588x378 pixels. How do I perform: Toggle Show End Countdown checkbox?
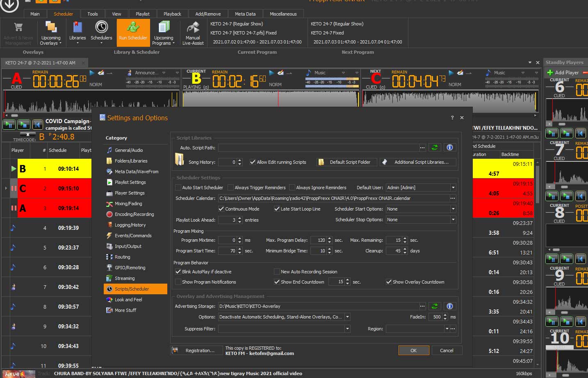pos(277,282)
